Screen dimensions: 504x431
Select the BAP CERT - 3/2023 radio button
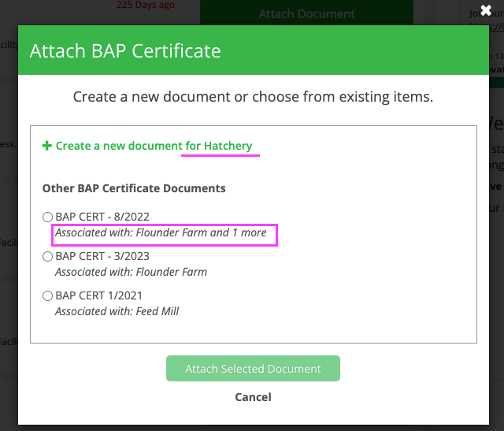pos(47,256)
